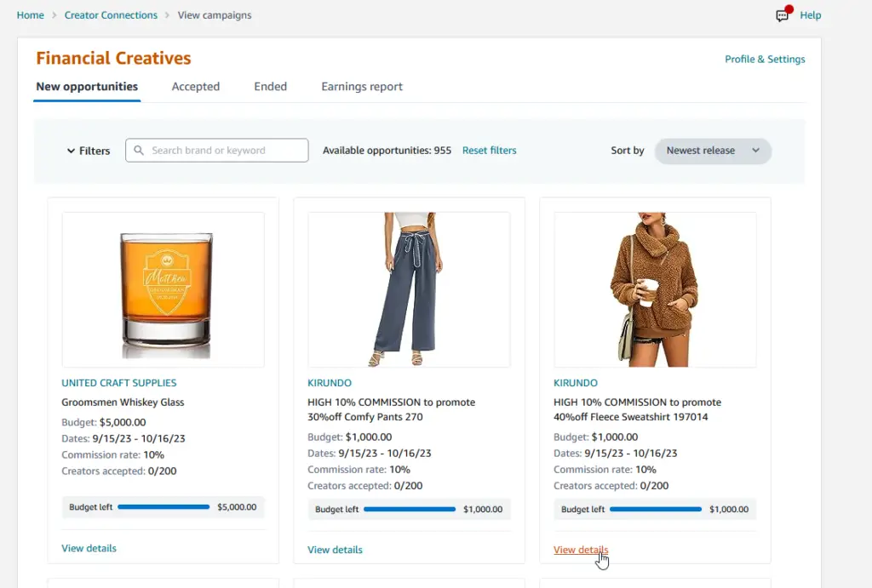Open the Newest release sort dropdown

pos(713,151)
